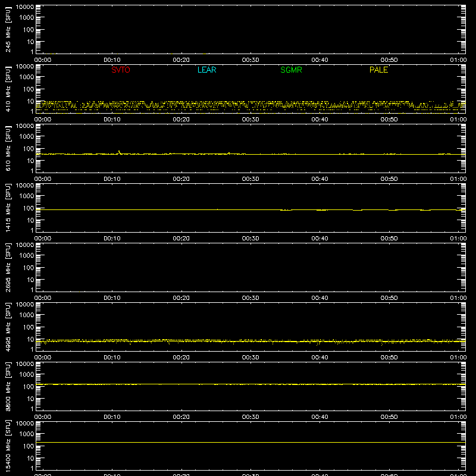Click the green SGMR station label
The image size is (476, 476).
tap(291, 70)
